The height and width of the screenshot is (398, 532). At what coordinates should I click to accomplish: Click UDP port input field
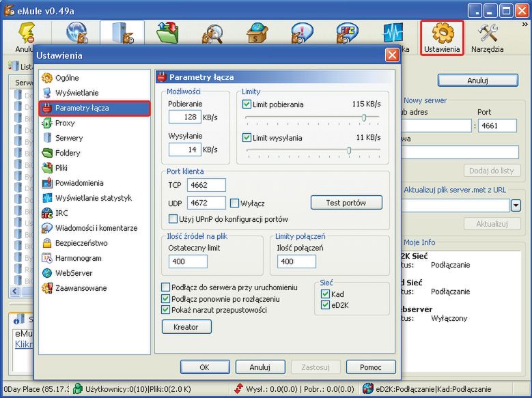click(206, 203)
